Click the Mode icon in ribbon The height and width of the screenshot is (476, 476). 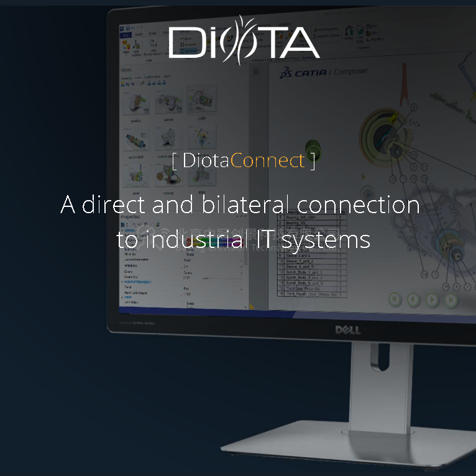click(x=349, y=32)
